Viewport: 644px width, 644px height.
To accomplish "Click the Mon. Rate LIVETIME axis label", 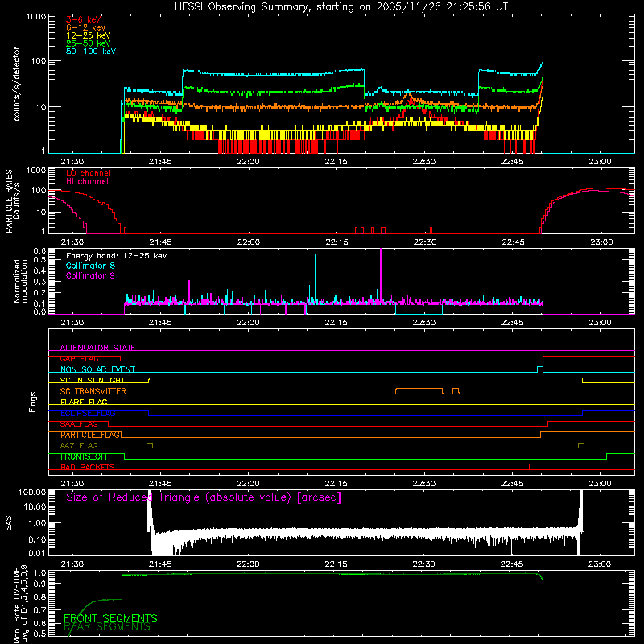I will pyautogui.click(x=20, y=605).
